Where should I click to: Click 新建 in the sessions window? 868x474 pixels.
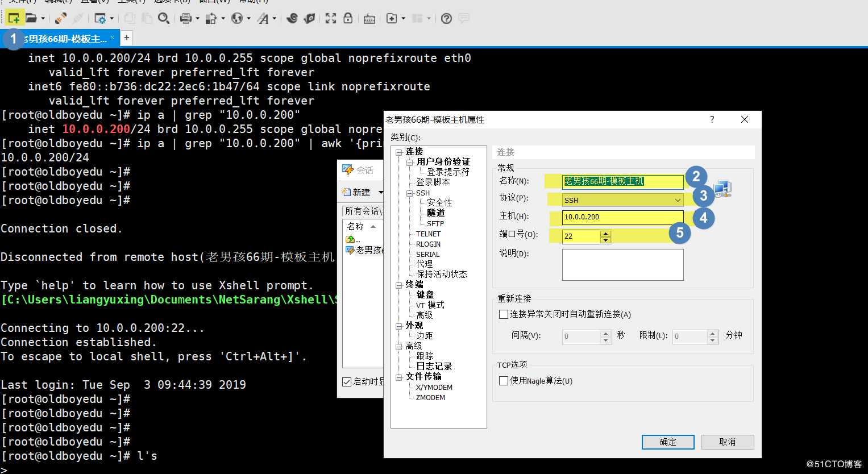pyautogui.click(x=357, y=192)
